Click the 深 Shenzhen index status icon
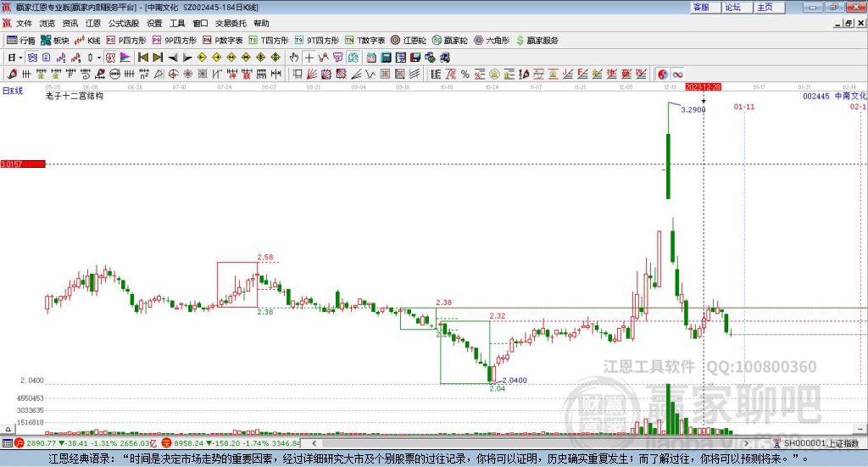The image size is (868, 467). click(x=167, y=442)
